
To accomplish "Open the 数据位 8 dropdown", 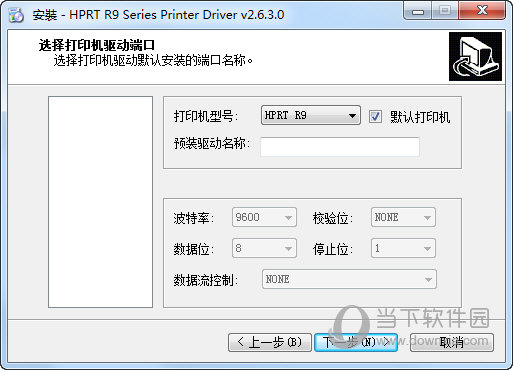I will click(x=264, y=248).
